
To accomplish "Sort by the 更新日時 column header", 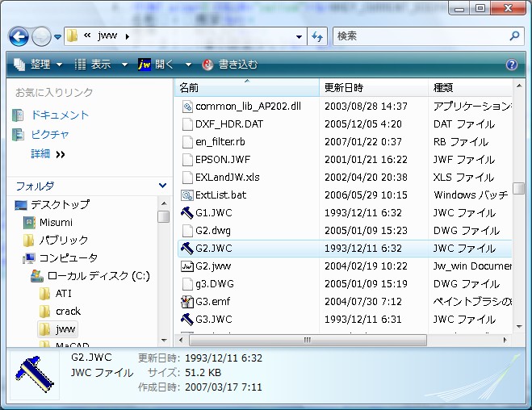I will click(344, 87).
